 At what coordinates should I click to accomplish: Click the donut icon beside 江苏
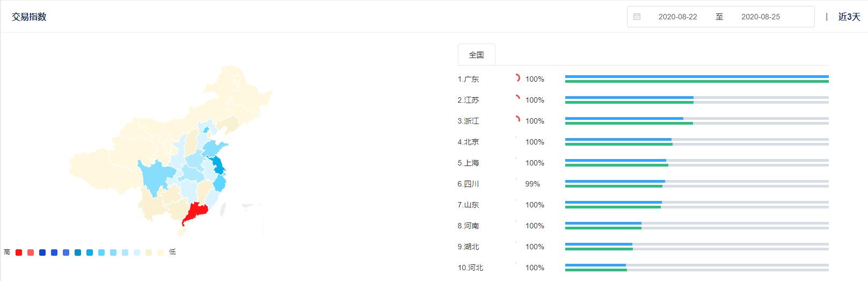click(x=517, y=99)
